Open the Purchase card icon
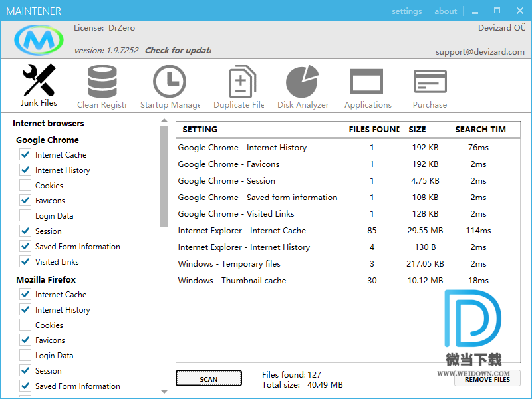 [x=430, y=81]
